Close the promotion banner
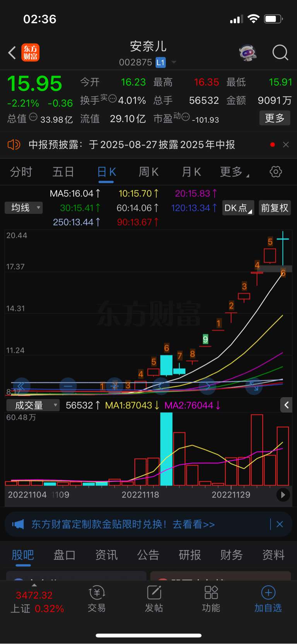Viewport: 297px width, 644px height. point(280,524)
